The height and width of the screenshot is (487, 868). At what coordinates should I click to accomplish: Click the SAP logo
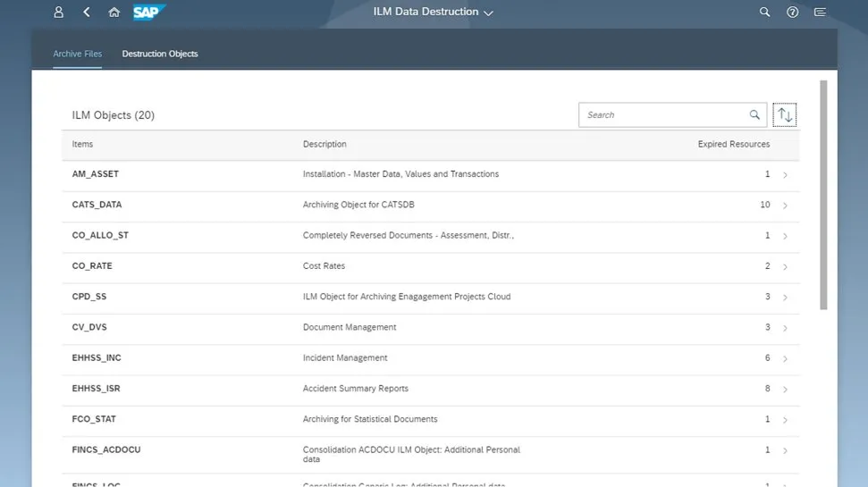[148, 13]
